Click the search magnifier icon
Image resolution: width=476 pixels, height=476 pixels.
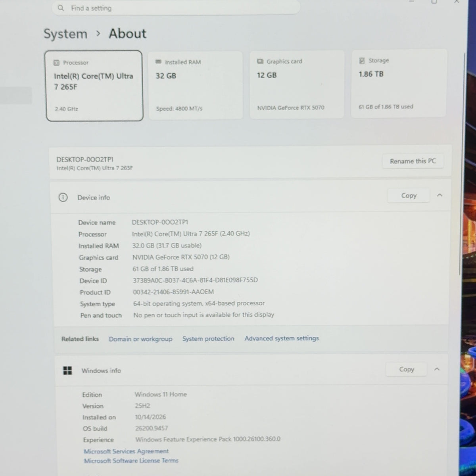coord(61,8)
